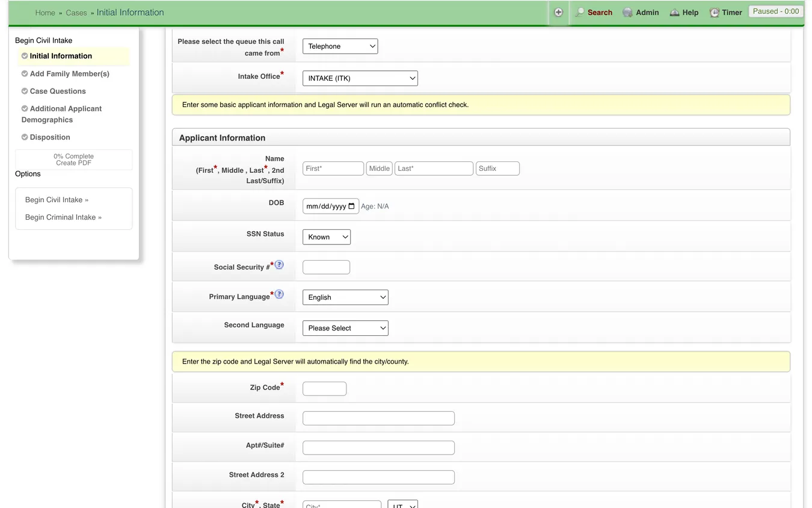Go to Additional Applicant Demographics step

point(61,114)
